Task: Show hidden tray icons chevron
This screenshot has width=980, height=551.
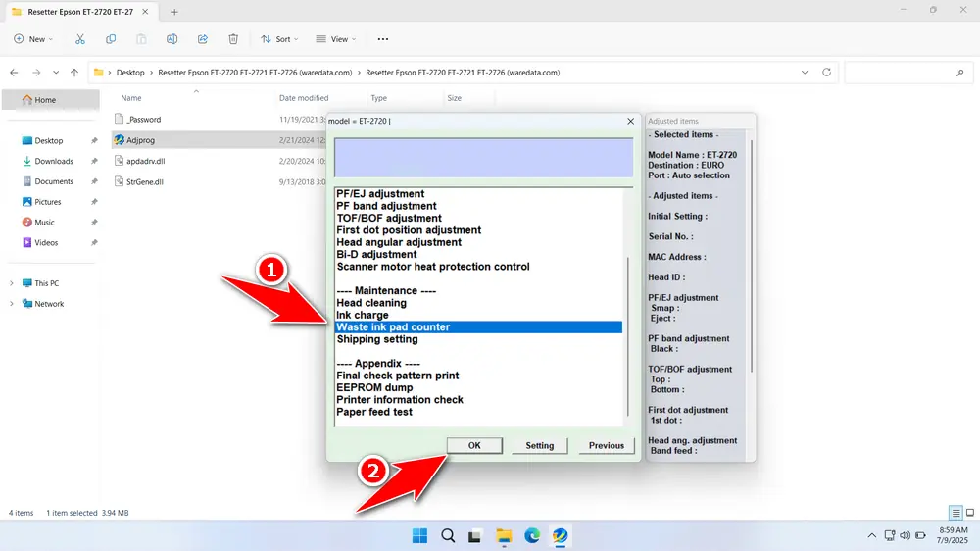Action: (x=872, y=536)
